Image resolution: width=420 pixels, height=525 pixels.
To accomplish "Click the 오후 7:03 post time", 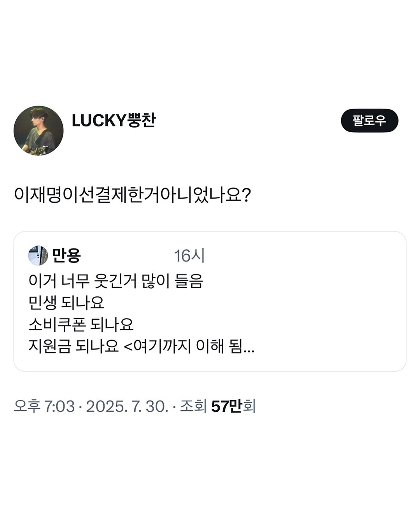I will click(x=44, y=406).
